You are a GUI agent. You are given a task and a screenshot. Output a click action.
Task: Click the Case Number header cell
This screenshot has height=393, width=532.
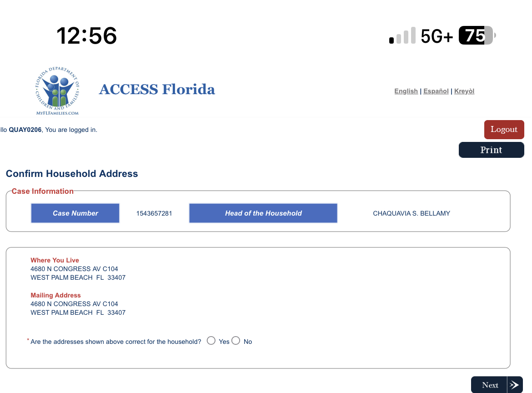pyautogui.click(x=75, y=213)
